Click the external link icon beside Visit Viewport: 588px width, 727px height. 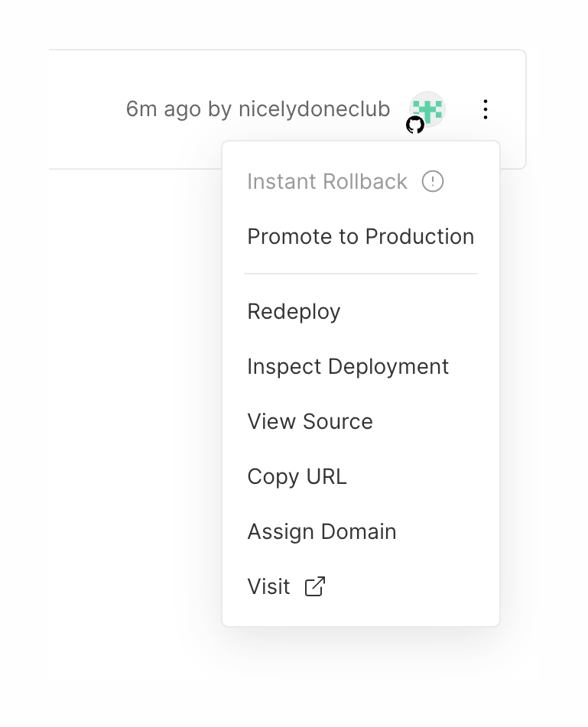[314, 586]
